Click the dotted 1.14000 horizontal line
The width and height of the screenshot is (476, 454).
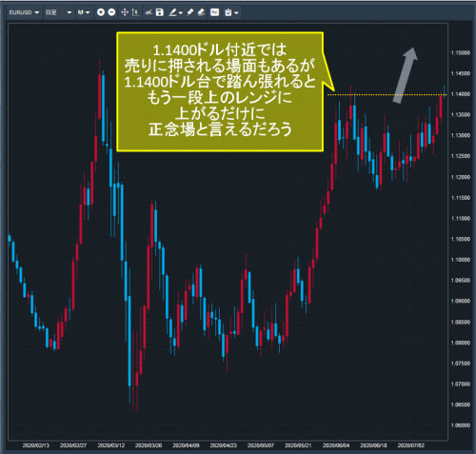coord(387,94)
